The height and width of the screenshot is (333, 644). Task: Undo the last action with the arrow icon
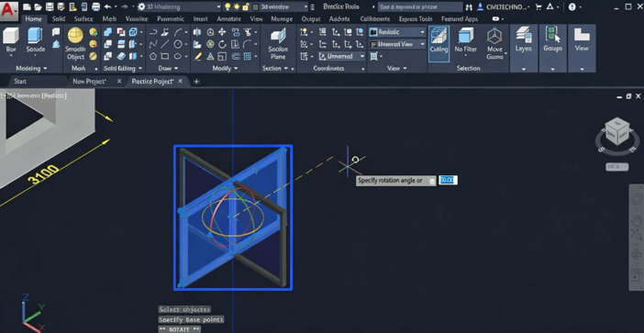tap(107, 6)
